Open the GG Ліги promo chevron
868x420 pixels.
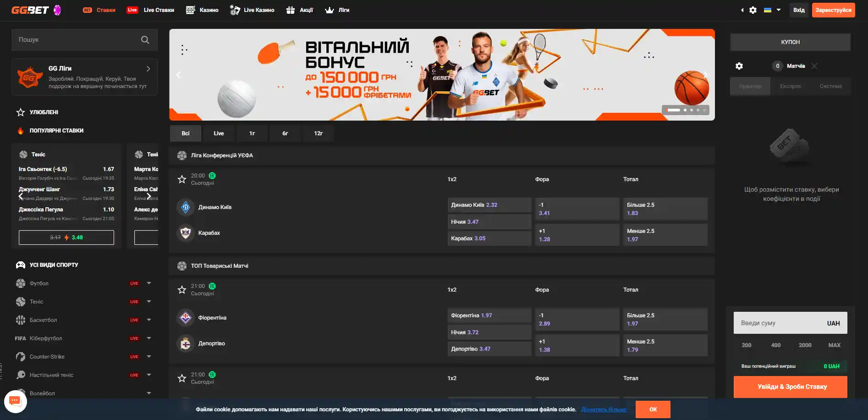[148, 69]
